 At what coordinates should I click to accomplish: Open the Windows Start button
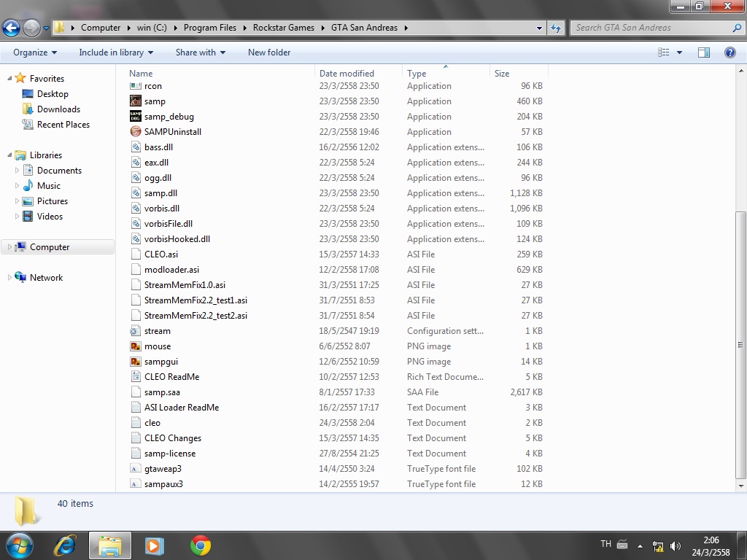19,545
